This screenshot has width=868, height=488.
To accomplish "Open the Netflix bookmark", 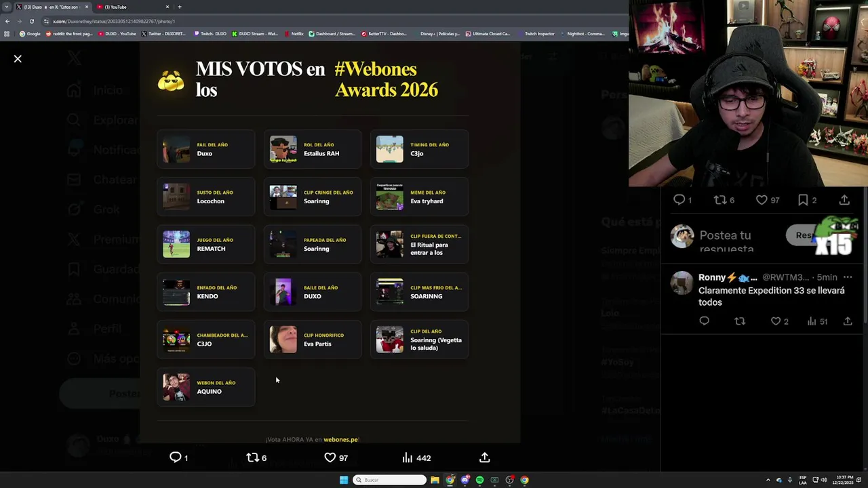I will [294, 34].
